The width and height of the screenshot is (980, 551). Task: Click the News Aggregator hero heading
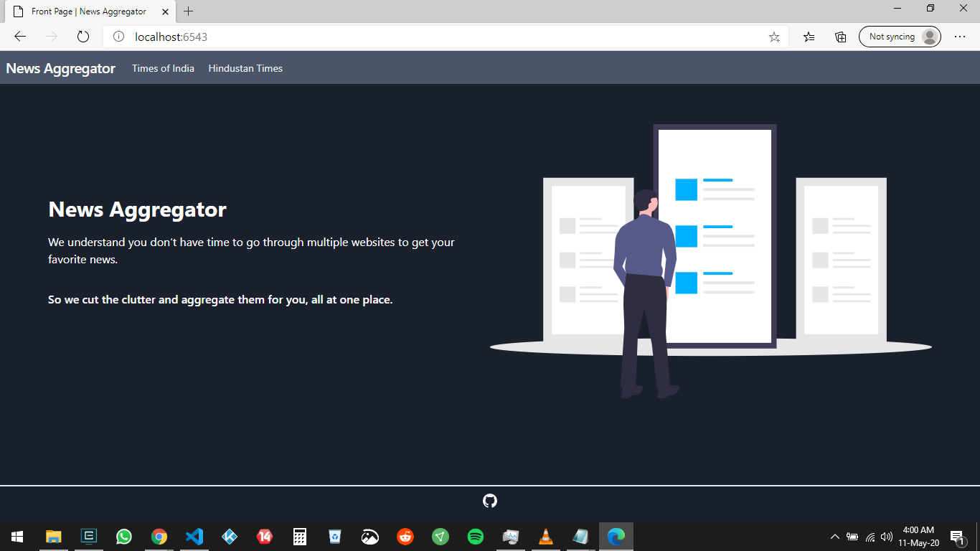tap(137, 209)
